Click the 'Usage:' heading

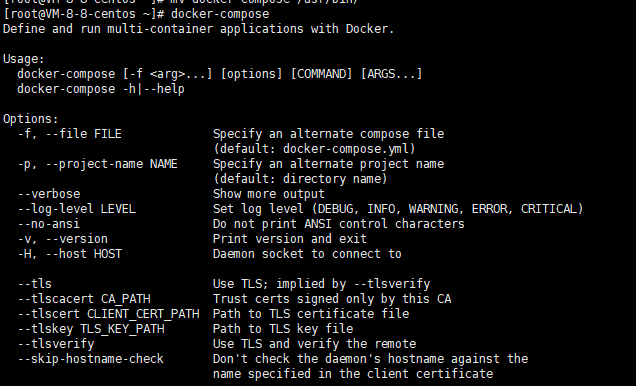point(24,59)
